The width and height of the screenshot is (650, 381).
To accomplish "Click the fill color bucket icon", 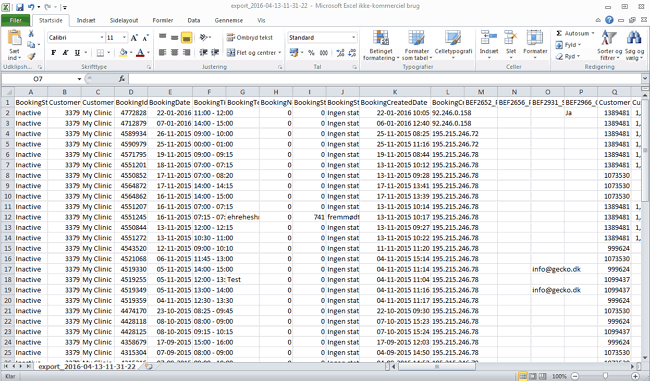I will 123,53.
